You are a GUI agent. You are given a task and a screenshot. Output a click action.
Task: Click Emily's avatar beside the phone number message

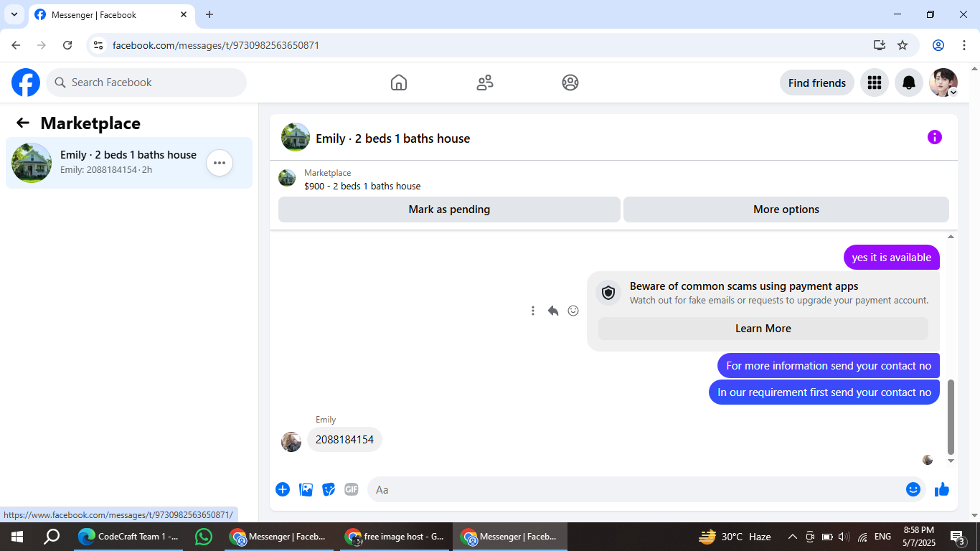click(291, 441)
